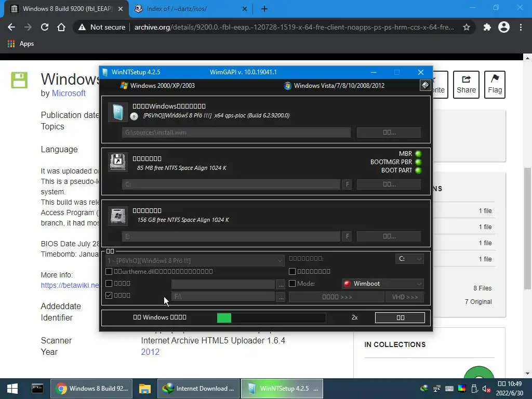
Task: Enable the uxtheme.dll patch checkbox
Action: (109, 271)
